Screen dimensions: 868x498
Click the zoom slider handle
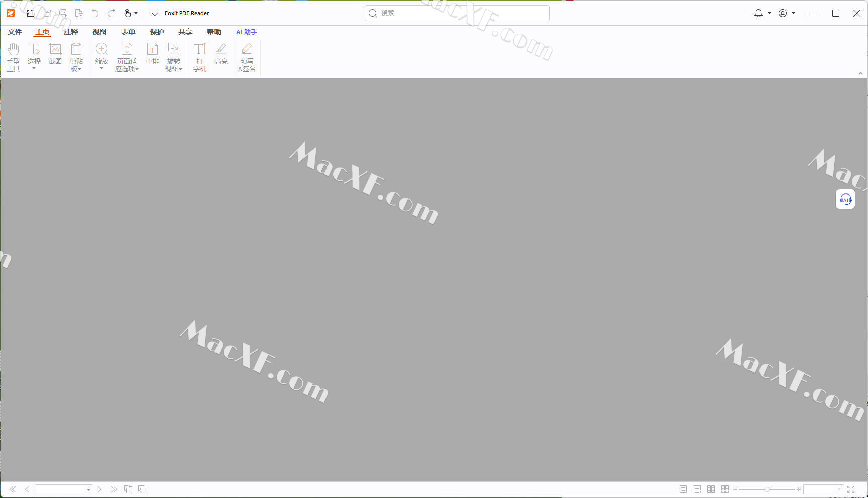(x=767, y=489)
